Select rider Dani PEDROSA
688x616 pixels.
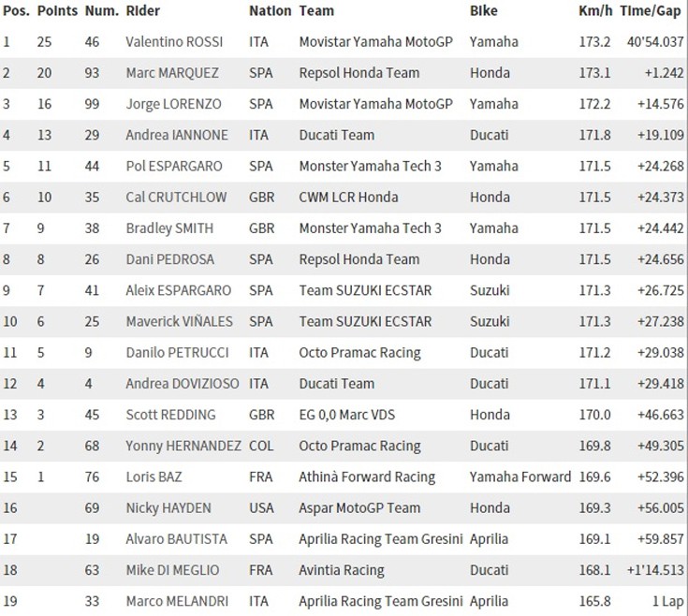point(172,259)
